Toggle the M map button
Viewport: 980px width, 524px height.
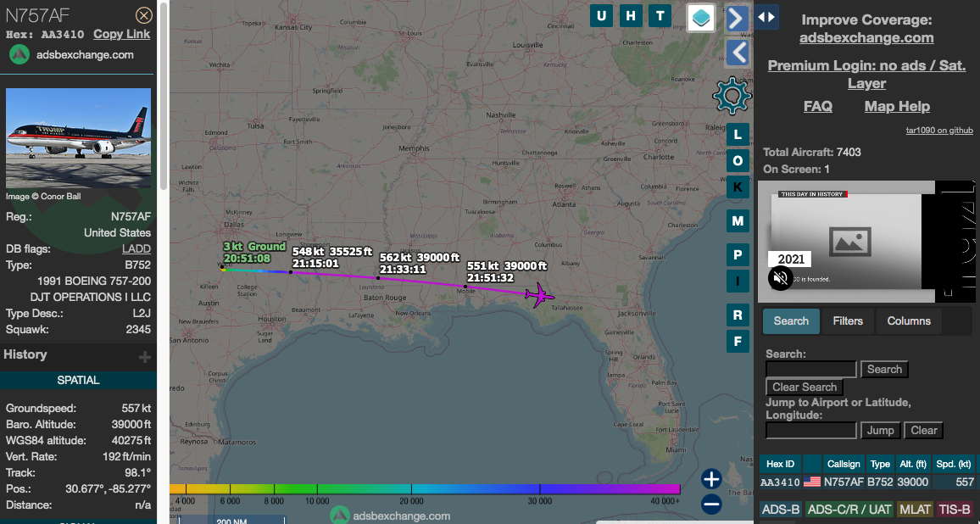tap(738, 220)
